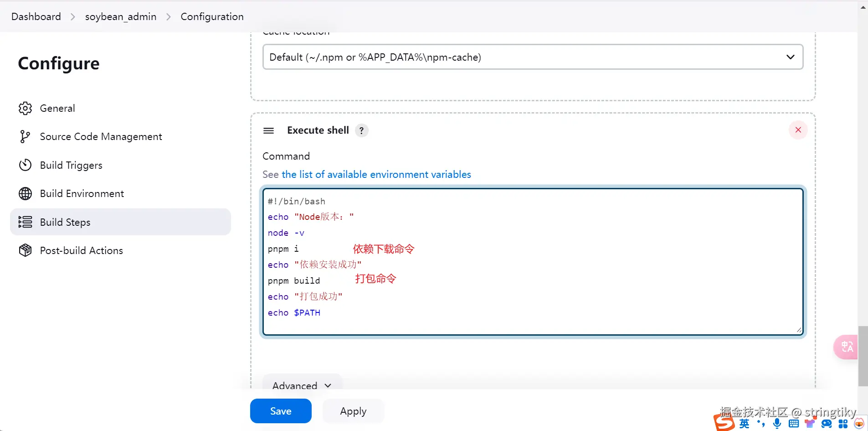This screenshot has width=868, height=431.
Task: Click the "pnpm i" command line
Action: (283, 249)
